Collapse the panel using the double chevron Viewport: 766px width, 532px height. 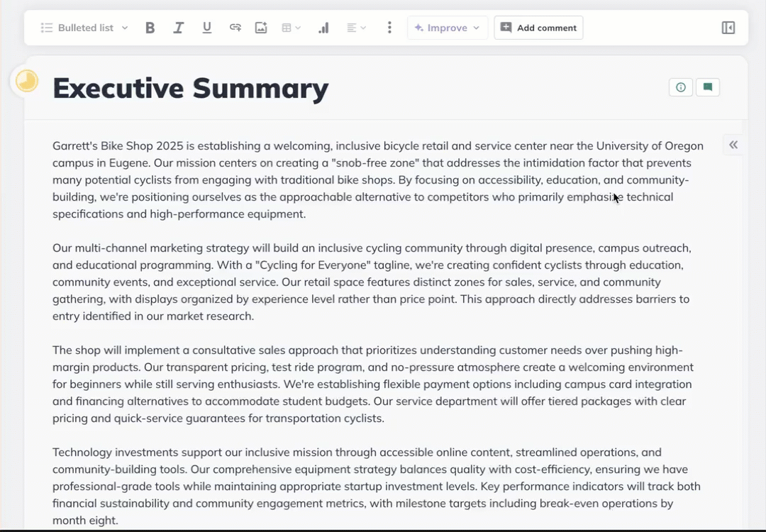[x=733, y=145]
